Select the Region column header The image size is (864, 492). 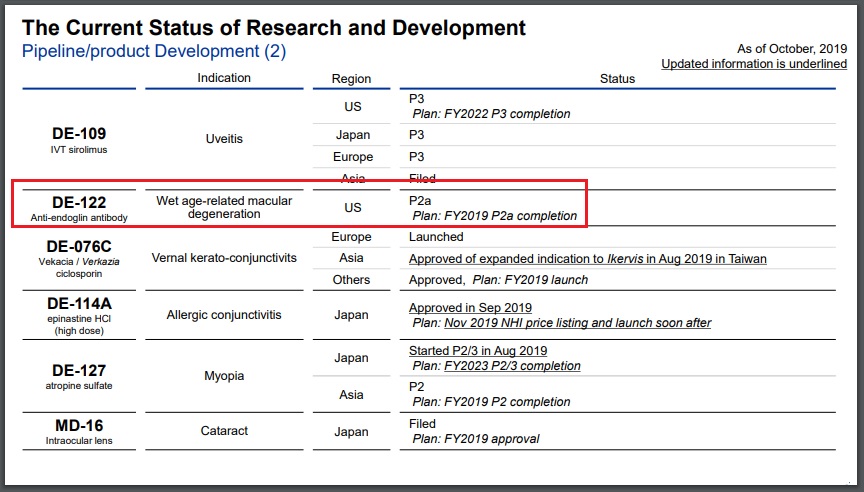[351, 79]
